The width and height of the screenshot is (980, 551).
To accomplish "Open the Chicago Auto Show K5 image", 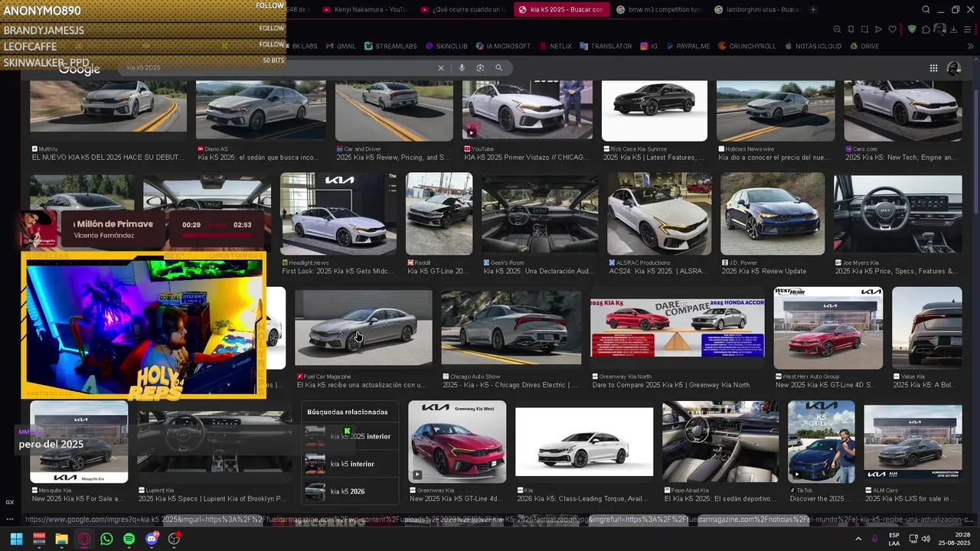I will (511, 328).
